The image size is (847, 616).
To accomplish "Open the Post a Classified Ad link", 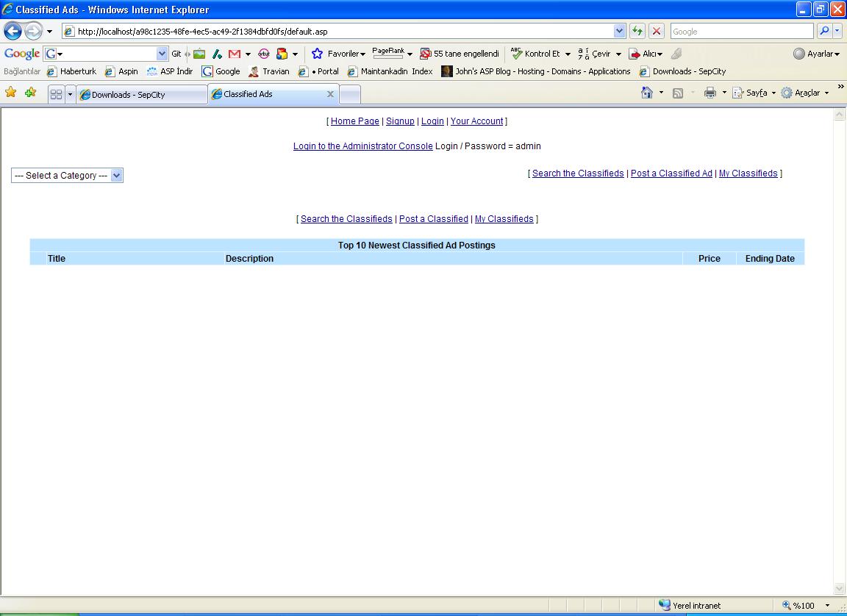I will tap(671, 173).
